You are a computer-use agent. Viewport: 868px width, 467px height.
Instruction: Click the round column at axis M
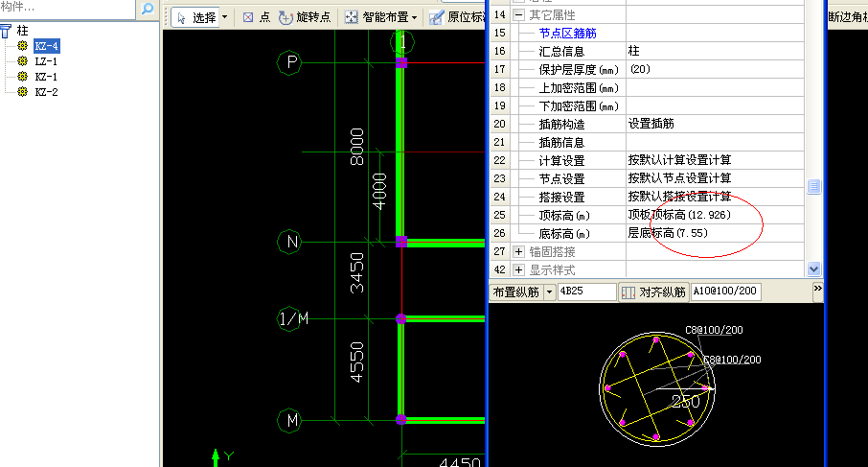(401, 420)
